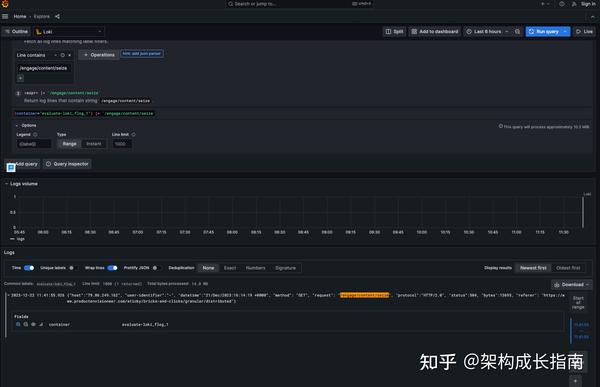Click the filter-for-value icon in Fields
600x387 pixels.
(18, 324)
